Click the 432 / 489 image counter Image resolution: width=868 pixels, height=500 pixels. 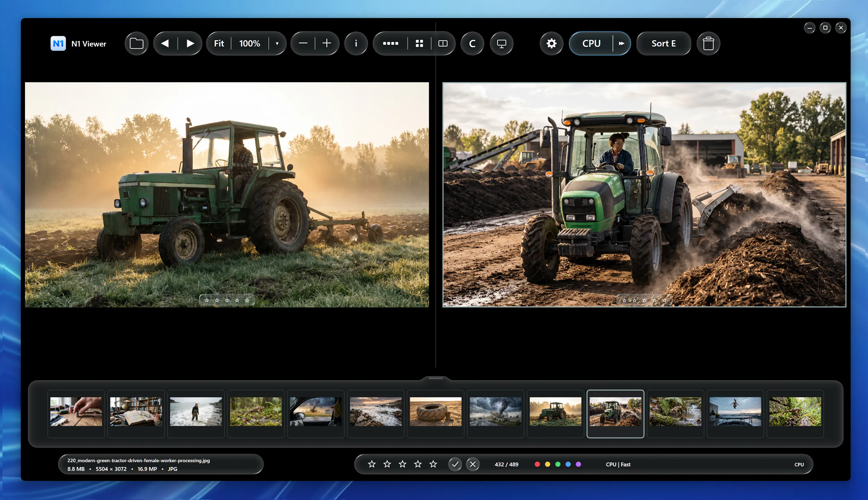click(507, 464)
